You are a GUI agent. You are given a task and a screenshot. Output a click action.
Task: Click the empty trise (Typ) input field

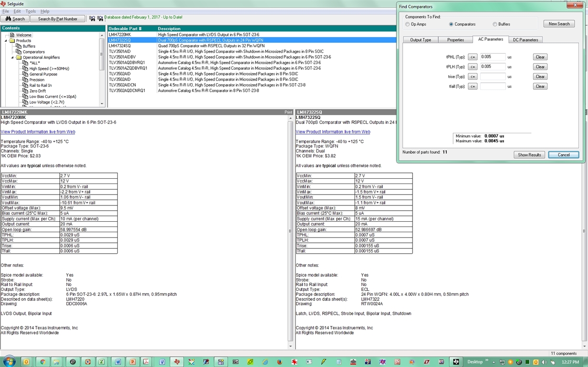(x=493, y=76)
